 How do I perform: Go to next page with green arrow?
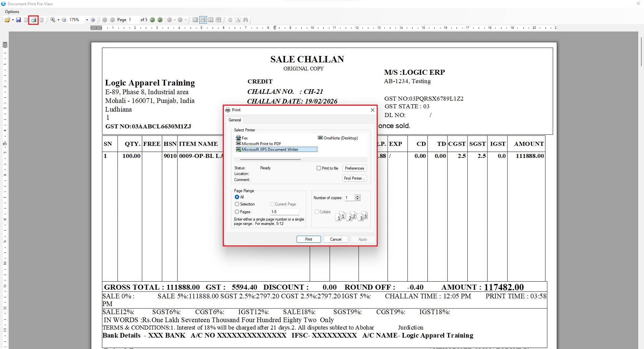(x=152, y=20)
